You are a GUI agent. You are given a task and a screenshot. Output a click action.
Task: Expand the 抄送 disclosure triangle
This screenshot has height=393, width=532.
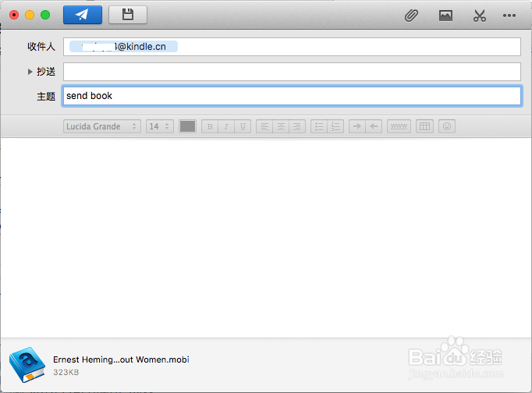click(x=30, y=72)
